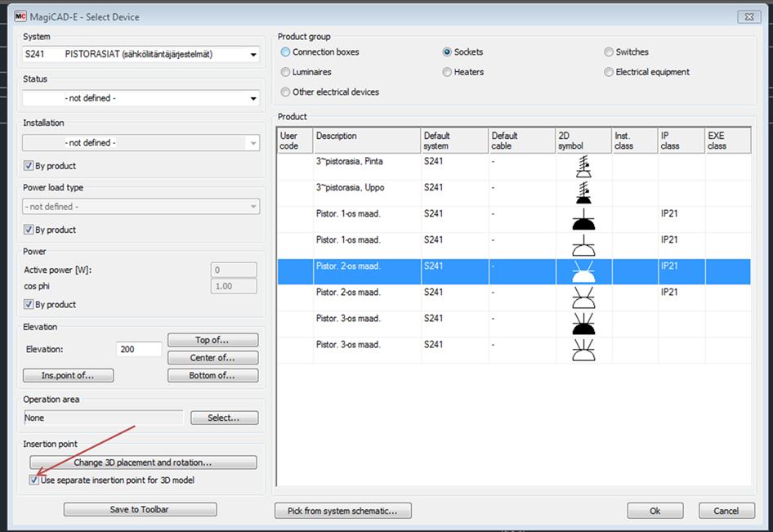Click the 2D symbol column header
Viewport: 773px width, 532px height.
[583, 141]
